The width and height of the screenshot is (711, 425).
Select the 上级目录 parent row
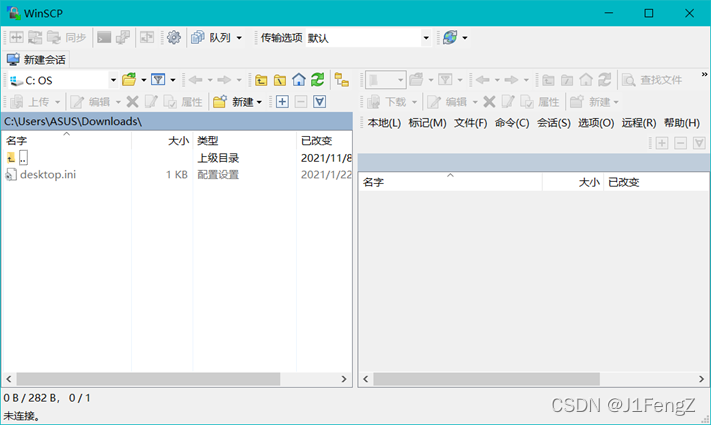[177, 158]
